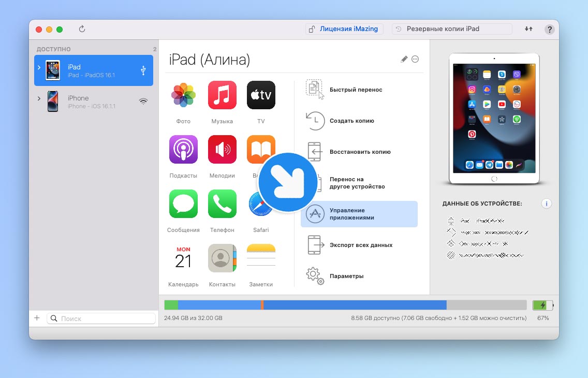
Task: Open the Подкасты section
Action: click(183, 150)
